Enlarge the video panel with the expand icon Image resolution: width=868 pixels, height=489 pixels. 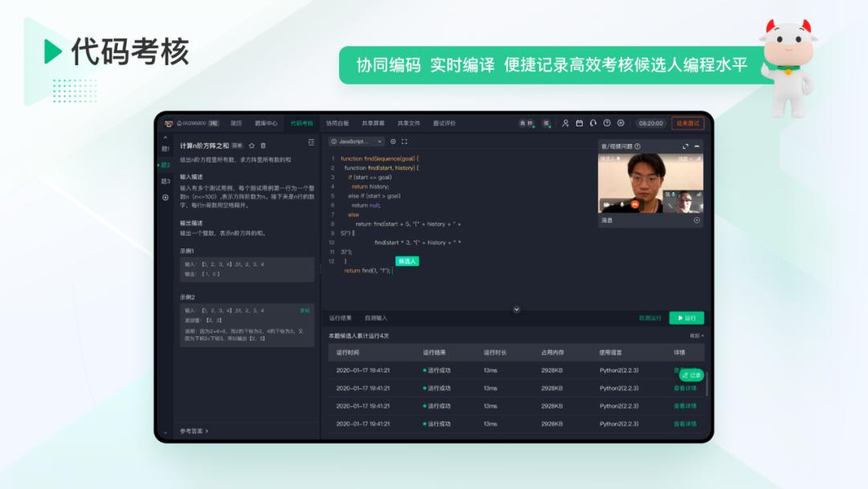coord(686,146)
